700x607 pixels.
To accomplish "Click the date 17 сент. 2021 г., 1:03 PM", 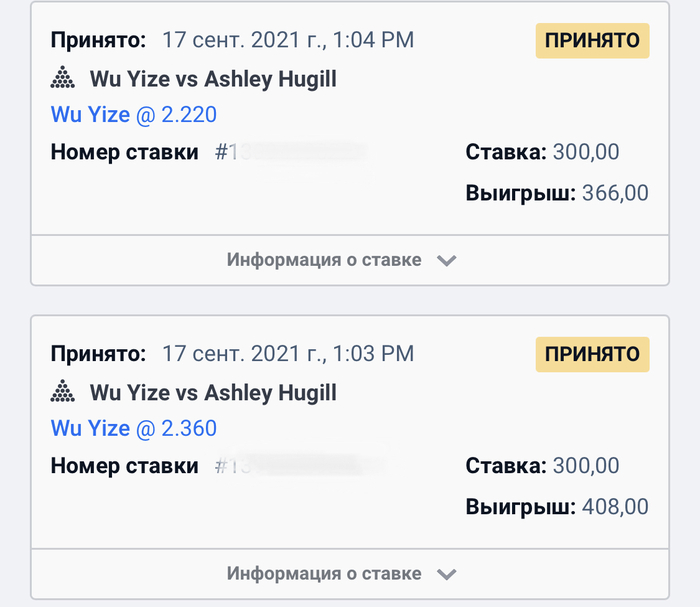I will coord(288,355).
